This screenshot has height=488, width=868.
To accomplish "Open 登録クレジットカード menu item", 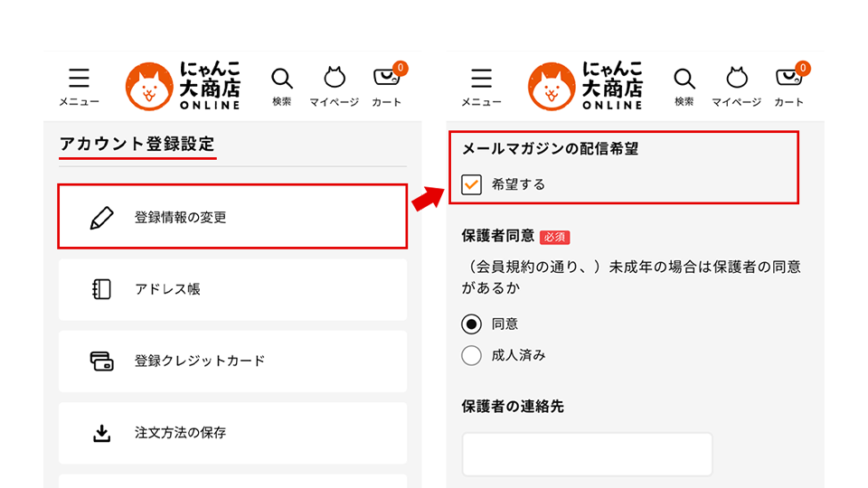I will point(232,361).
